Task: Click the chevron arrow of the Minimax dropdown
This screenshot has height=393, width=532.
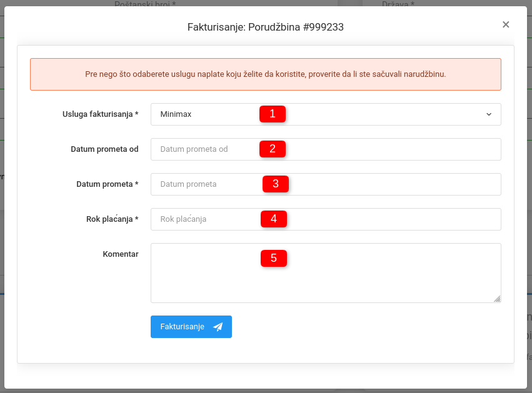Action: tap(489, 114)
